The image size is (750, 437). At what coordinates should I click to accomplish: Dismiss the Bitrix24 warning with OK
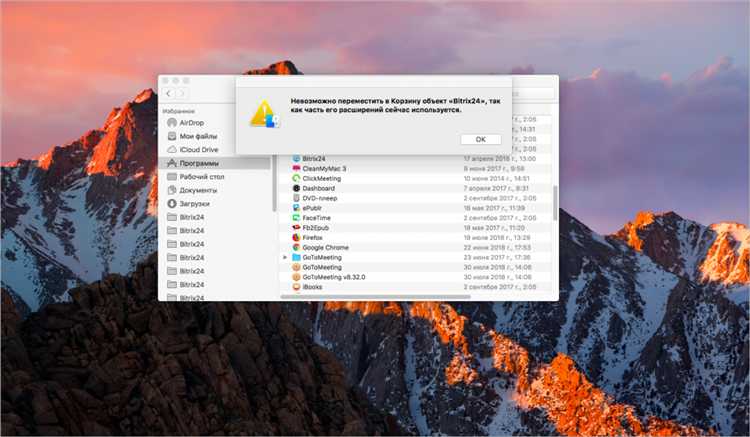coord(481,139)
